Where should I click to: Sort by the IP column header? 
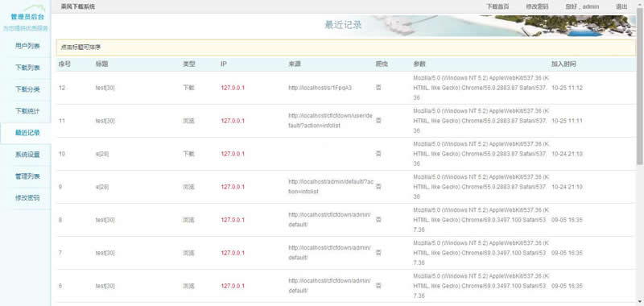(224, 64)
